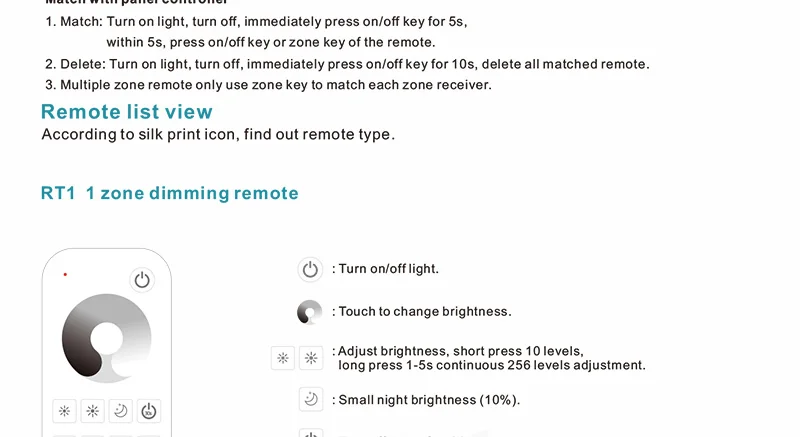Touch the brightness wheel on the remote
Screen dimensions: 800x437
[x=107, y=338]
